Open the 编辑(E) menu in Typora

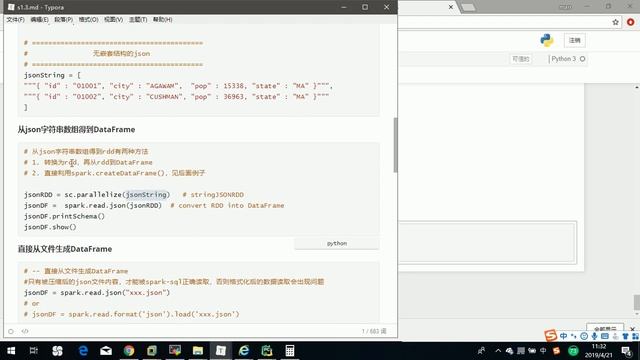pyautogui.click(x=39, y=20)
